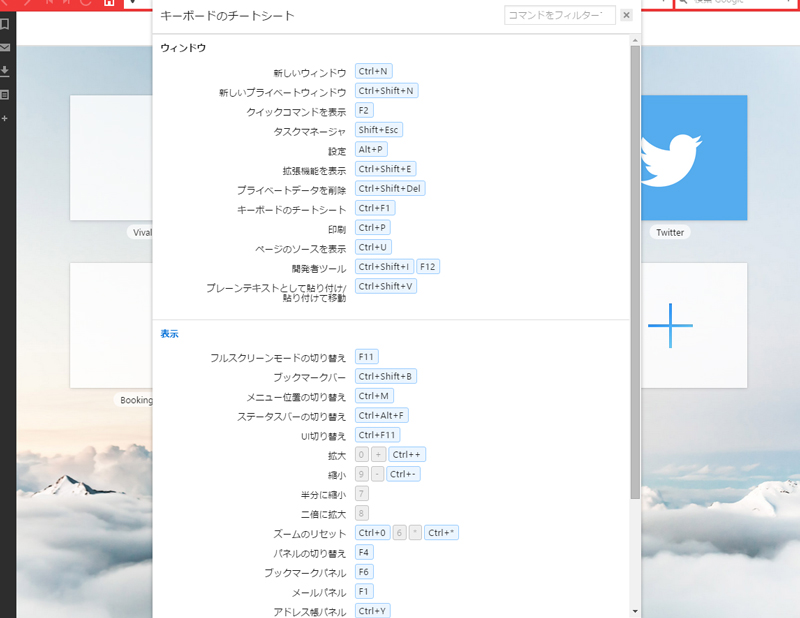Click the plus icon to add a web panel
This screenshot has width=800, height=618.
tap(5, 118)
